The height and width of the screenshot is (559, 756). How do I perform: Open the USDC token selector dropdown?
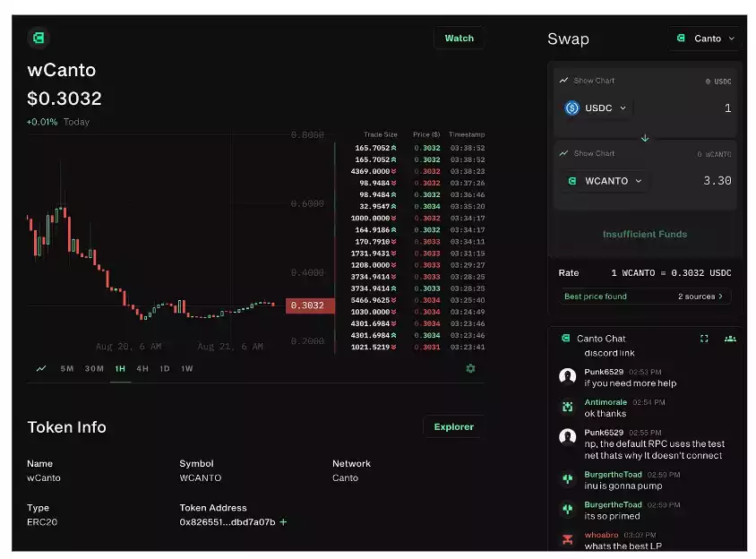click(x=597, y=108)
